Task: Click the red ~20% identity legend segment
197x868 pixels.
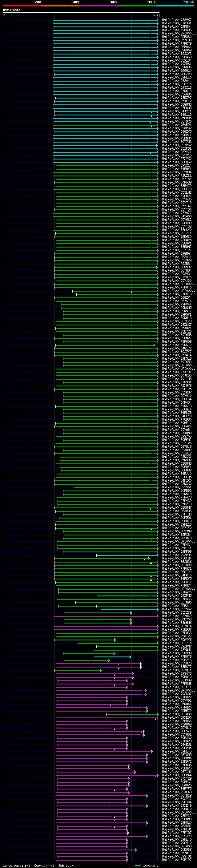Action: [x=22, y=6]
